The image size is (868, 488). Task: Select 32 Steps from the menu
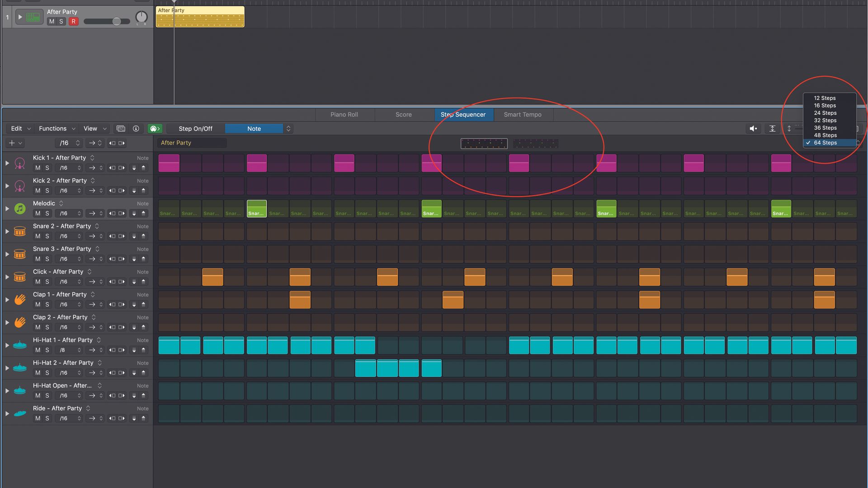tap(825, 121)
